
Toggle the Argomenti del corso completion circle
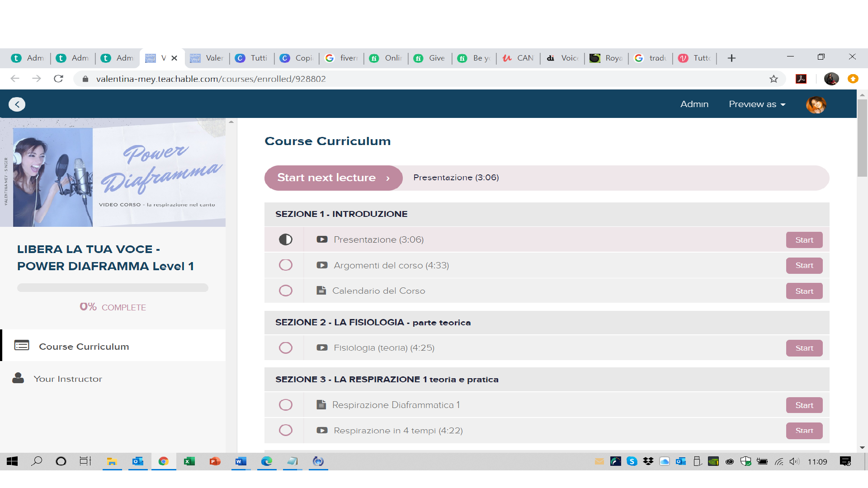(285, 265)
